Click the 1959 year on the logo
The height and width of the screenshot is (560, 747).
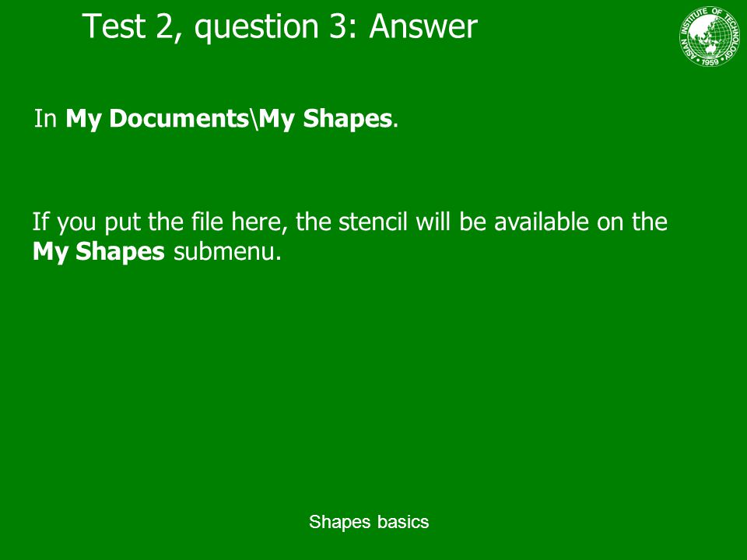(710, 62)
